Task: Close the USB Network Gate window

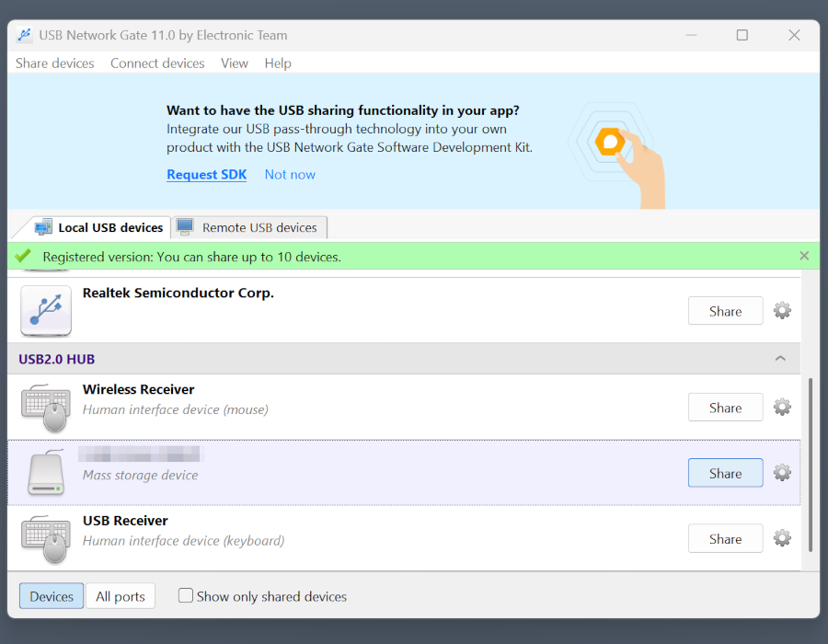Action: tap(794, 35)
